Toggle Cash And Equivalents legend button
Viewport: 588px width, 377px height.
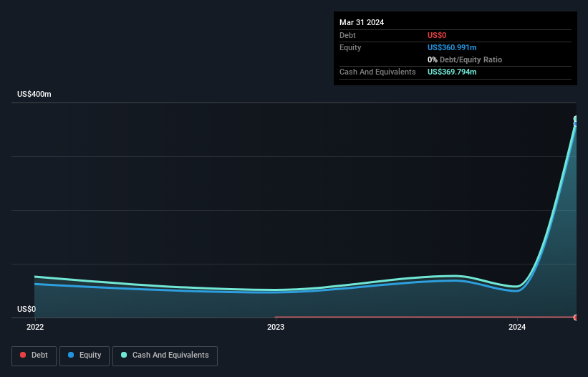pyautogui.click(x=165, y=355)
